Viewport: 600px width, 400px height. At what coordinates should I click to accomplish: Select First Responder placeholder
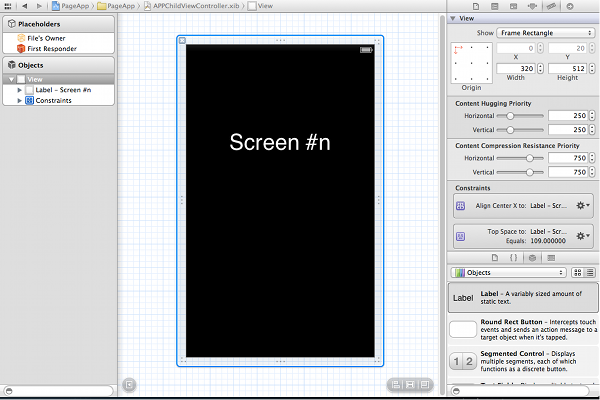click(49, 48)
